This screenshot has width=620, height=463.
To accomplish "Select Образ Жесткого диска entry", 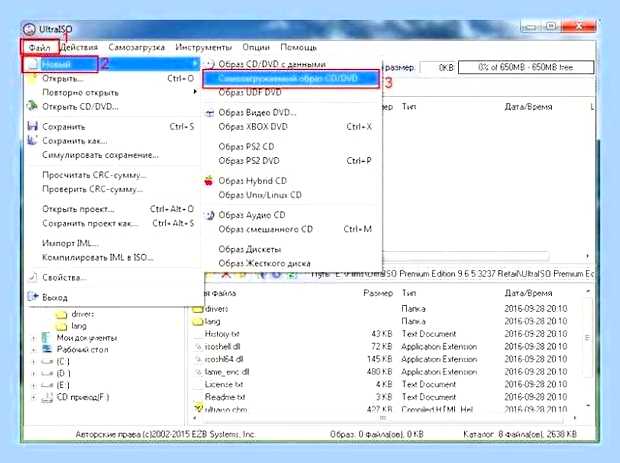I will pos(291,263).
